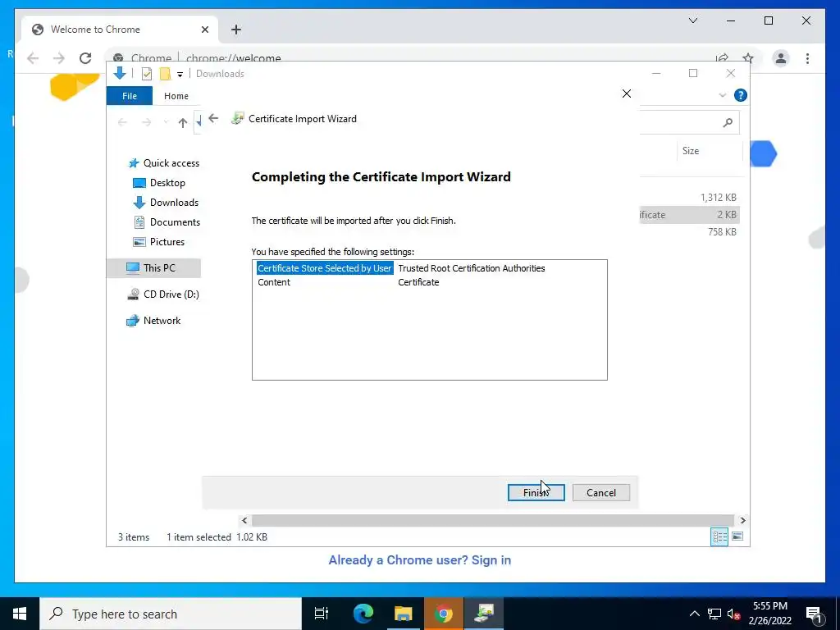The width and height of the screenshot is (840, 630).
Task: Select the Content settings row
Action: tap(274, 282)
